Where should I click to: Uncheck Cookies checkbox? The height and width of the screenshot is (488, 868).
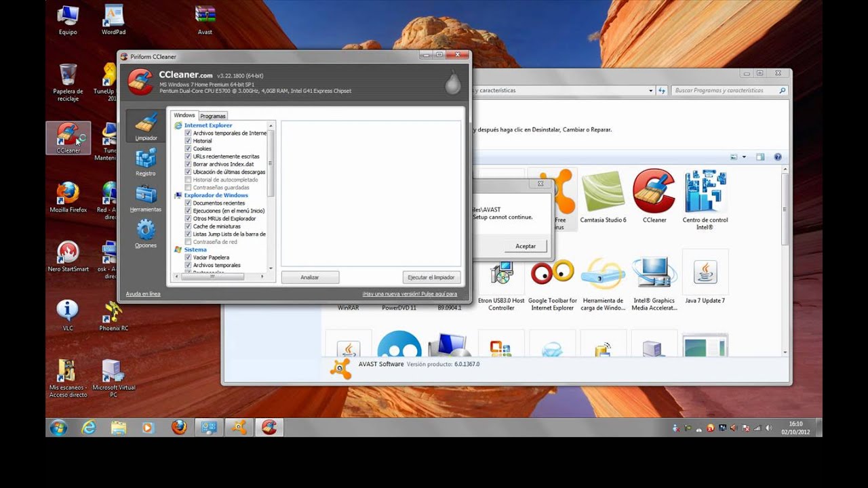(188, 148)
